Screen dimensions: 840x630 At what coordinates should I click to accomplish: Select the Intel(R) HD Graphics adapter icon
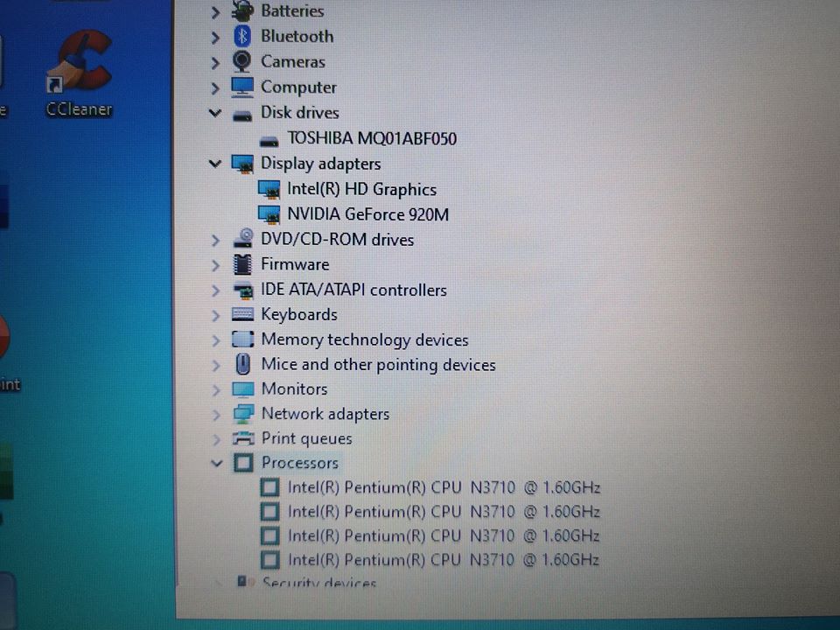[x=269, y=188]
